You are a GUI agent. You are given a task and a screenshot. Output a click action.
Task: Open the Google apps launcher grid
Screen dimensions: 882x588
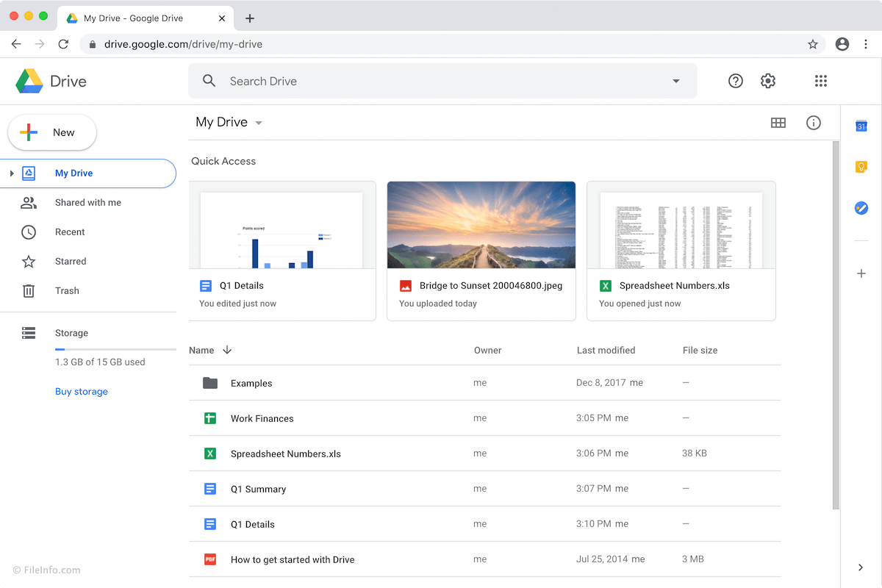(821, 81)
